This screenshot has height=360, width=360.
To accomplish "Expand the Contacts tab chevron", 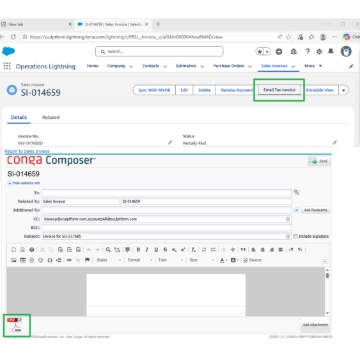I will click(165, 66).
